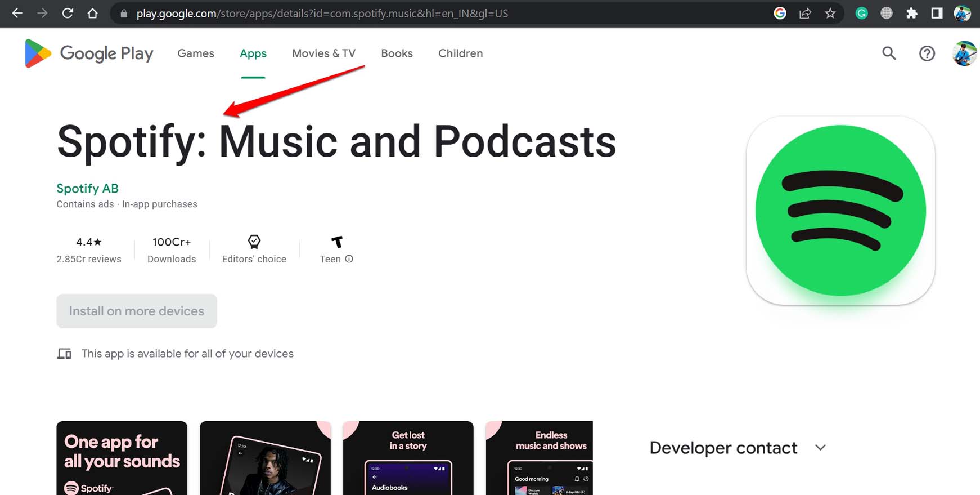Click the 2.85Cr reviews text

pyautogui.click(x=89, y=259)
